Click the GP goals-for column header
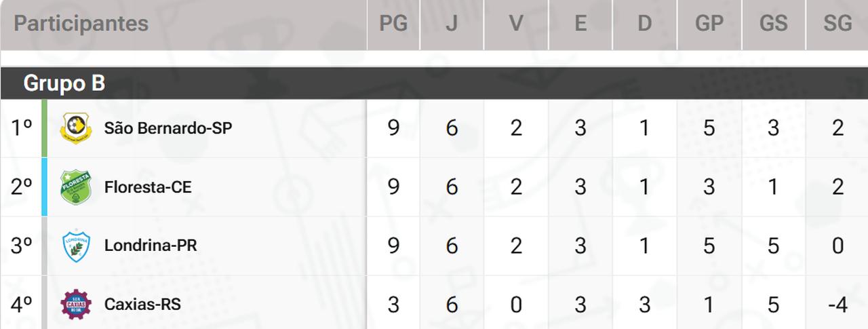868x329 pixels. (x=709, y=24)
